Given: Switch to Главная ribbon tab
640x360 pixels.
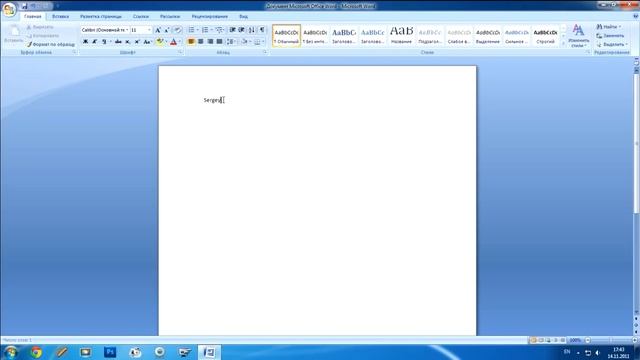Looking at the screenshot, I should click(33, 17).
